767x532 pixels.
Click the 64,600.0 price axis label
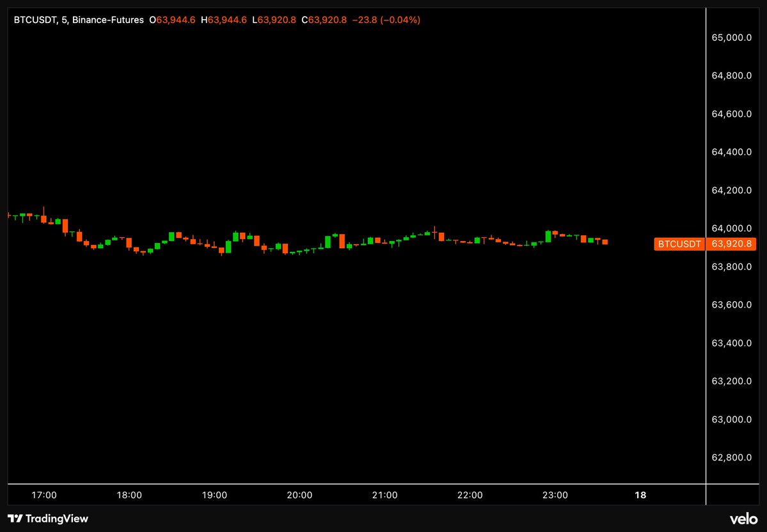(731, 114)
